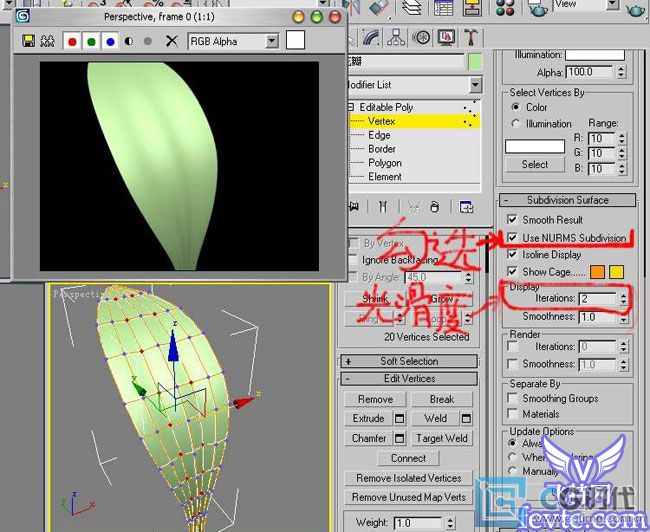Enable the By Vertex checkbox
This screenshot has height=532, width=650.
pyautogui.click(x=354, y=243)
